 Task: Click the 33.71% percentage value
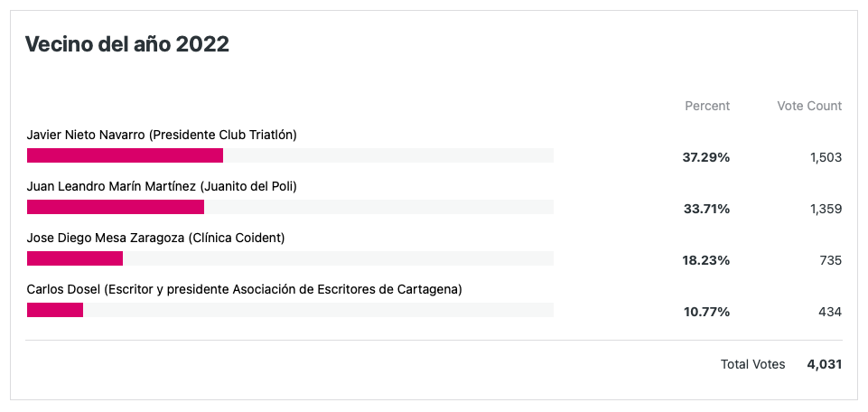tap(705, 210)
